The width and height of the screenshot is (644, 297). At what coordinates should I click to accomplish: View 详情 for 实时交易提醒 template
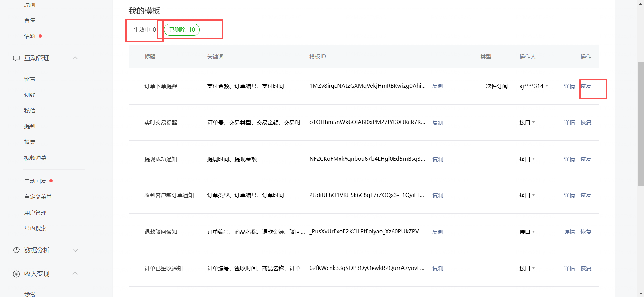pyautogui.click(x=569, y=123)
